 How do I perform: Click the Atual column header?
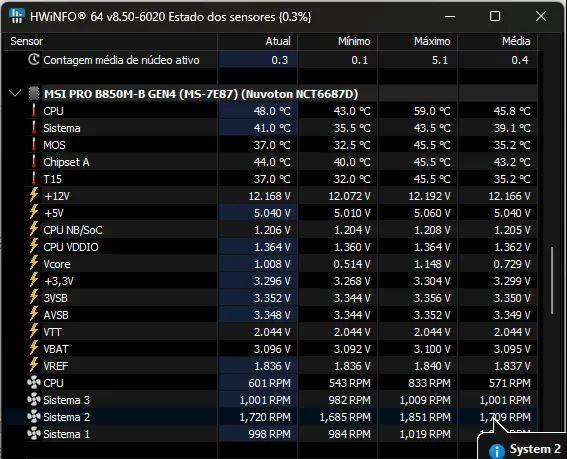tap(258, 41)
